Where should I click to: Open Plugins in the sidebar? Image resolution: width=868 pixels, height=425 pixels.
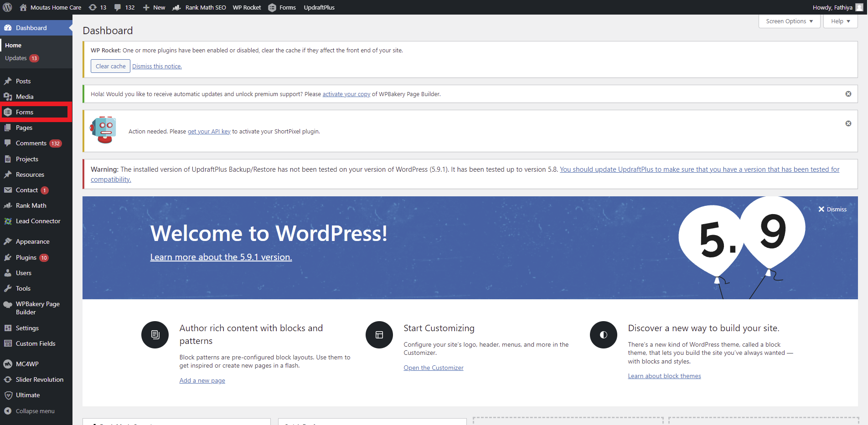26,257
